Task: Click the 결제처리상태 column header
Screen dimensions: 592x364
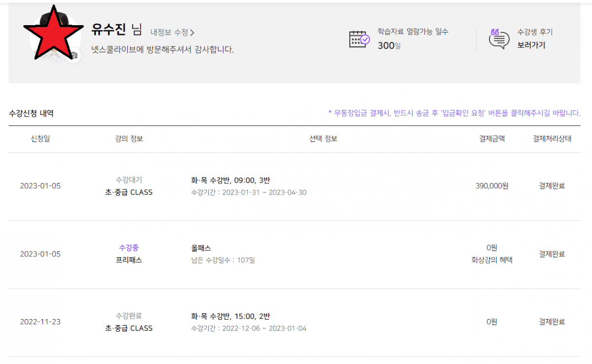Action: [552, 139]
